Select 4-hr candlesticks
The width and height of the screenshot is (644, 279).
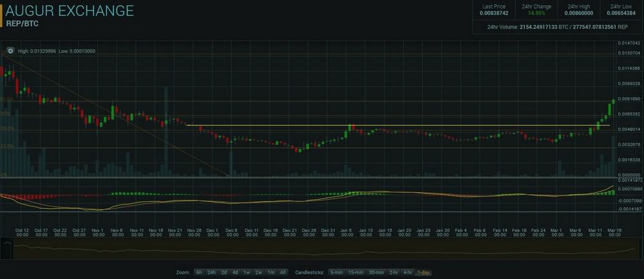408,272
